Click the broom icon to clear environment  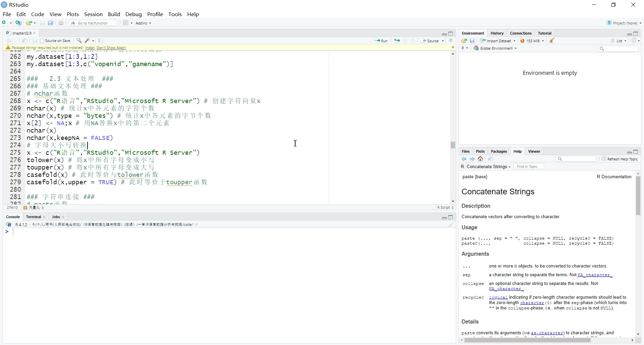click(x=552, y=41)
